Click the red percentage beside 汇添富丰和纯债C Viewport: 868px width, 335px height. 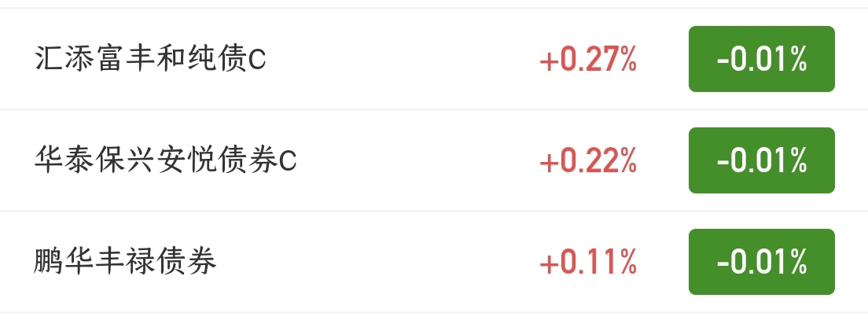click(x=588, y=59)
